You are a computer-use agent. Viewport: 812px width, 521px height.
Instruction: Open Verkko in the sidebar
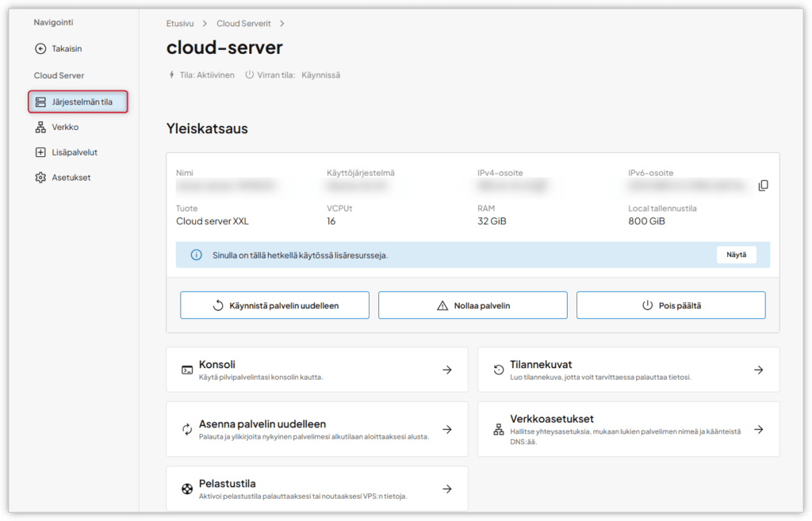(x=64, y=127)
